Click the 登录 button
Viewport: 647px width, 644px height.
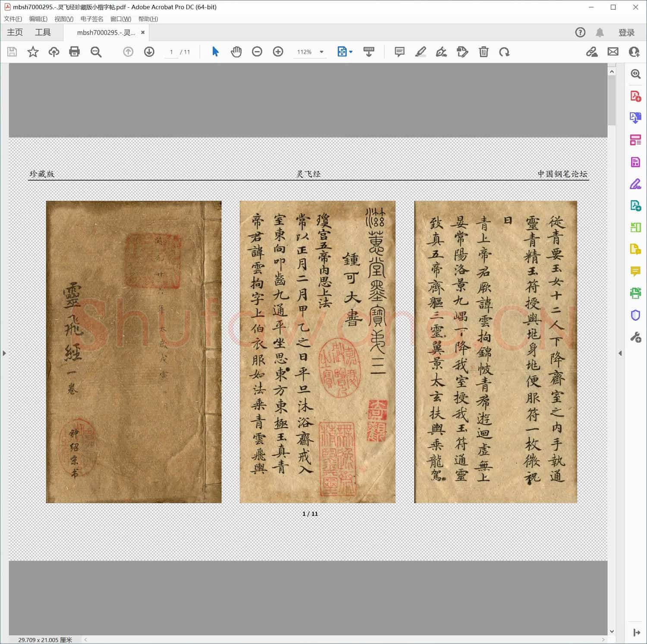626,32
